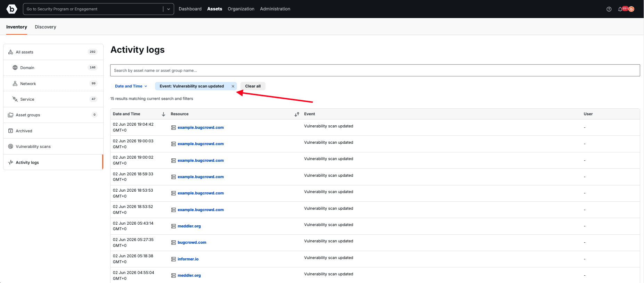Click server icon beside bugcrowd.com resource

173,243
